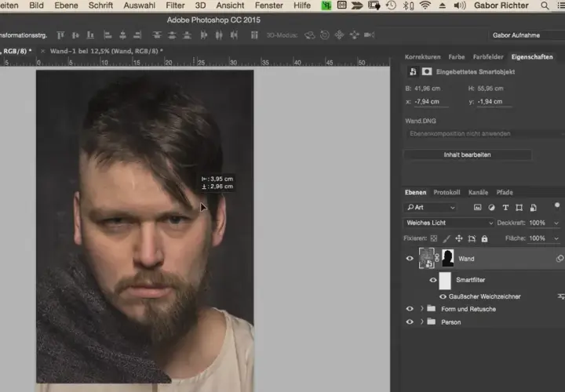This screenshot has height=392, width=565.
Task: Select the 3D orbit/rotate mode icon
Action: coord(309,35)
